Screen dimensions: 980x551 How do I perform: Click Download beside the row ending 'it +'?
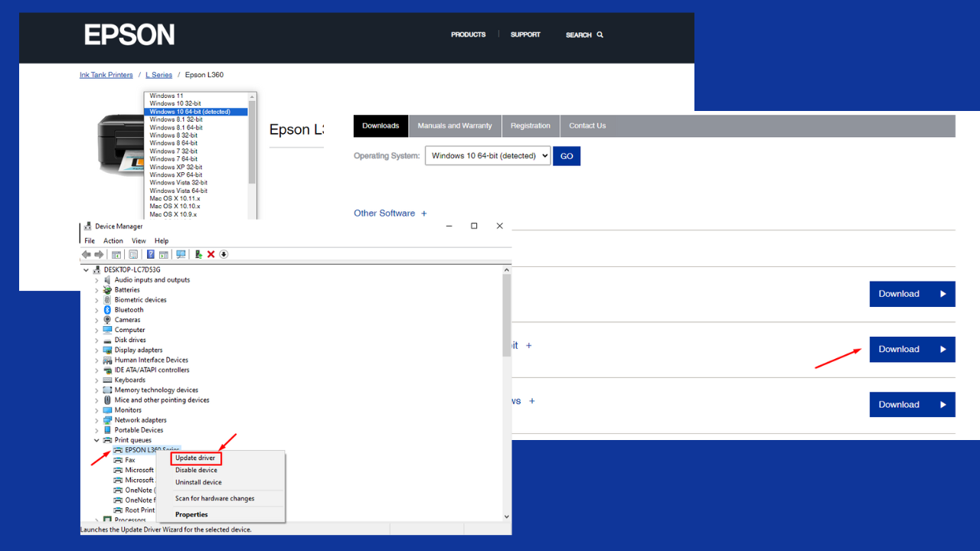912,349
